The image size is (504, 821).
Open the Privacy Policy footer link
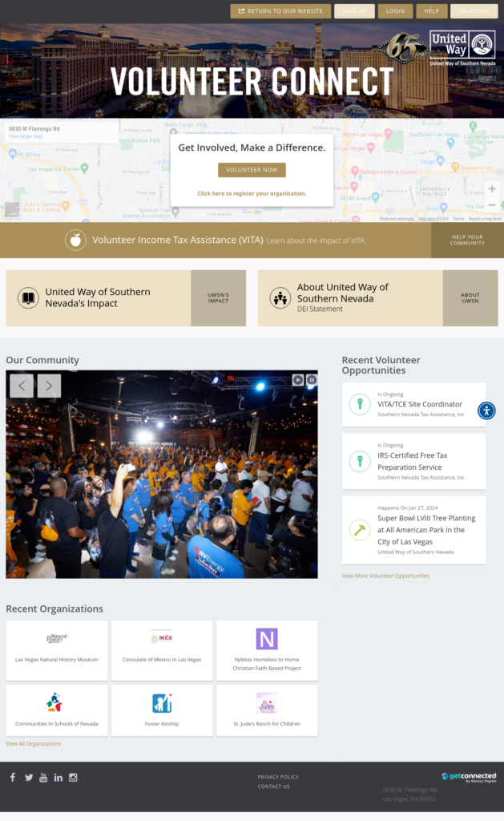pyautogui.click(x=278, y=777)
